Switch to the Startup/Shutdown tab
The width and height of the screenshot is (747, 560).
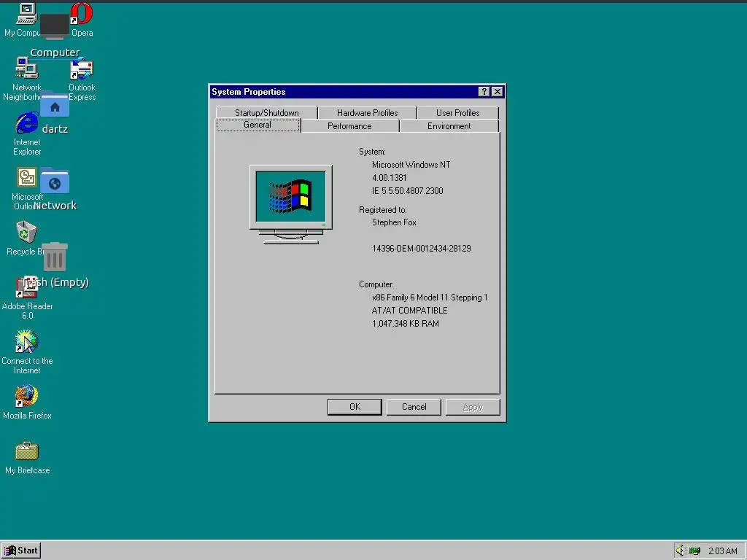267,113
